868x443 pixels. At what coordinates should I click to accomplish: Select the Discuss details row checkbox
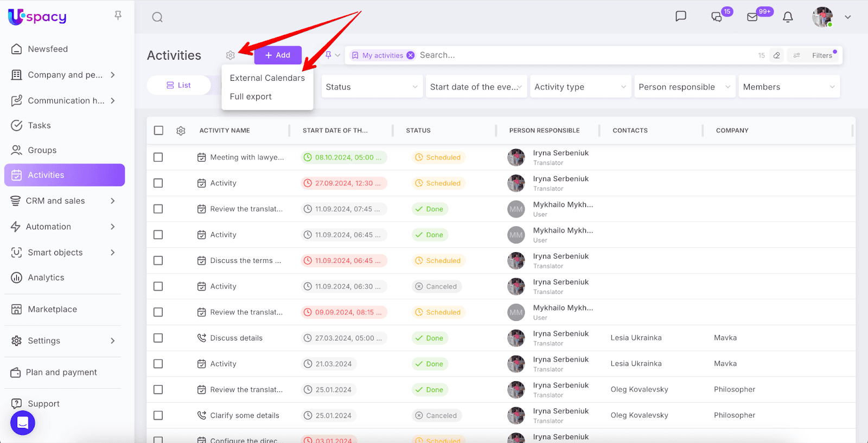pyautogui.click(x=158, y=338)
